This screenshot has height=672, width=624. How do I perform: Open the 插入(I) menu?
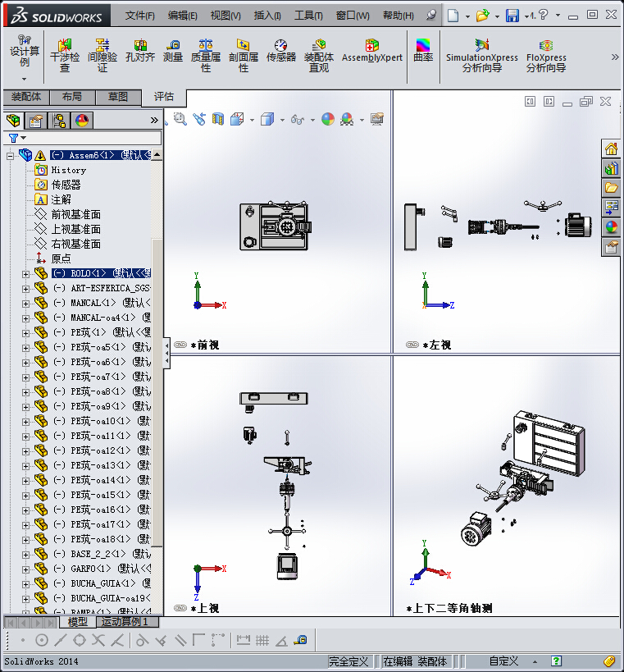tap(267, 16)
